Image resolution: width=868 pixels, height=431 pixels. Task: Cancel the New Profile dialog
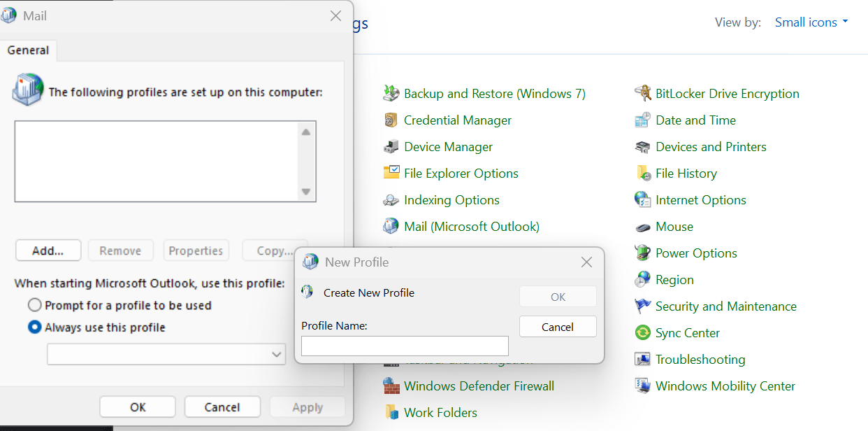tap(558, 327)
